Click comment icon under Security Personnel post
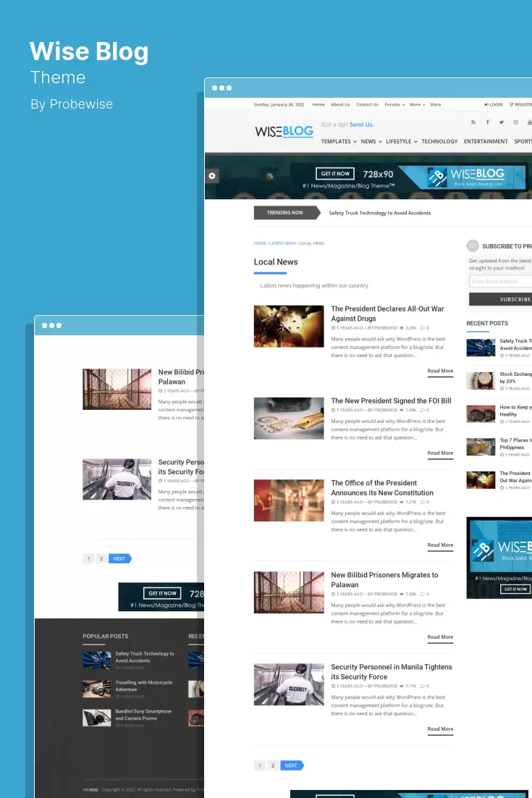 422,686
